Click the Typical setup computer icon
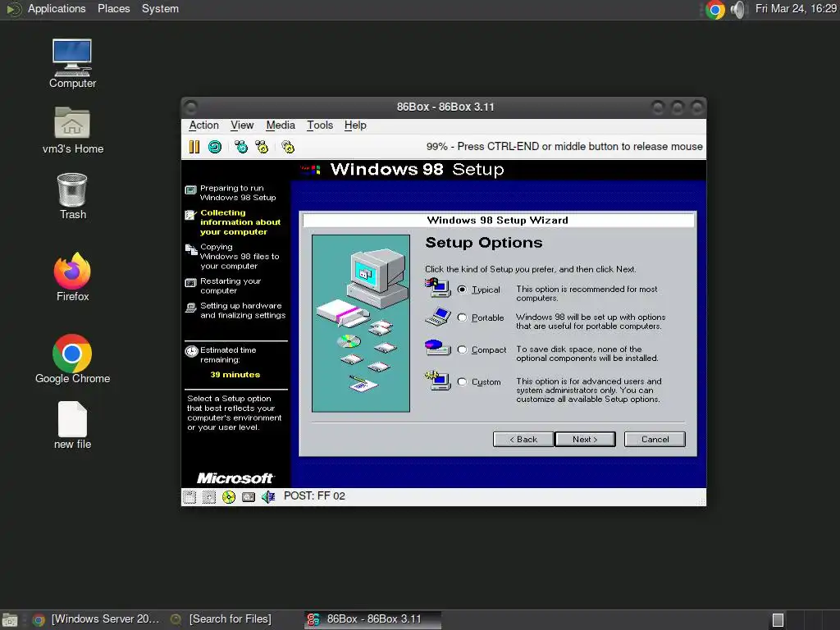 [x=439, y=289]
